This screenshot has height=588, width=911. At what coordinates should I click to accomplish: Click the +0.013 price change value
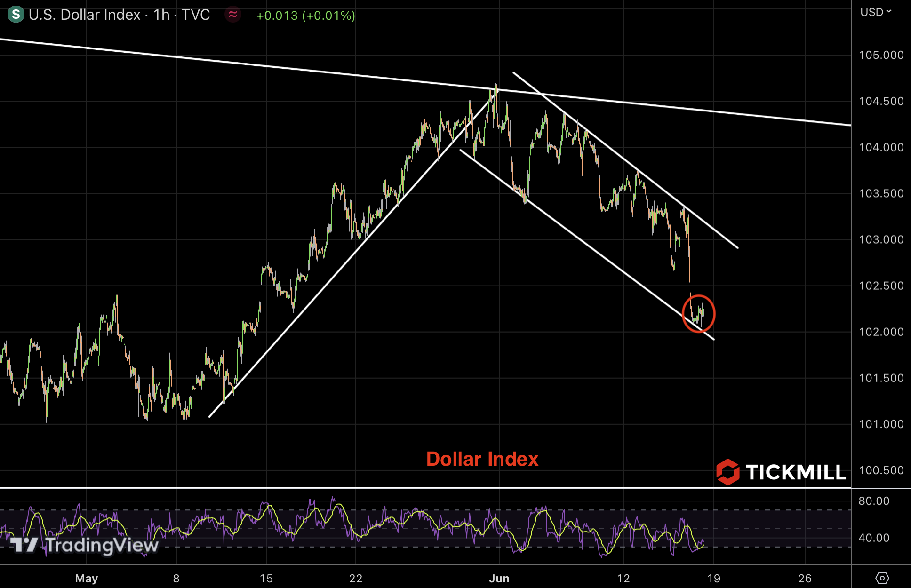click(277, 16)
